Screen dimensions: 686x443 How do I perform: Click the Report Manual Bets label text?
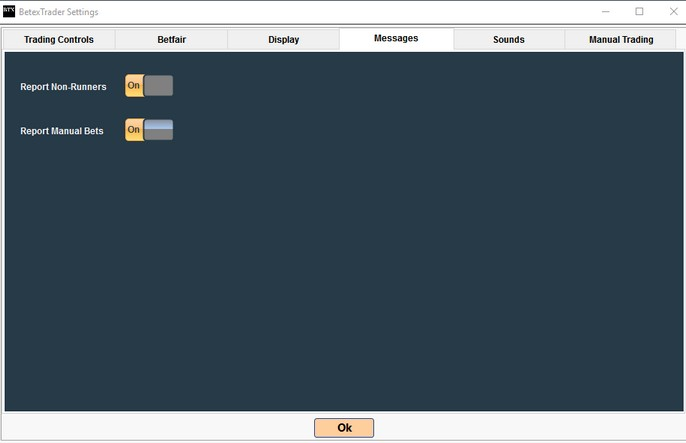[62, 131]
